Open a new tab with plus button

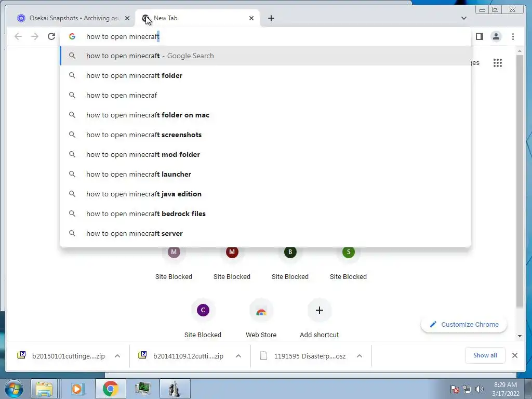pos(271,18)
